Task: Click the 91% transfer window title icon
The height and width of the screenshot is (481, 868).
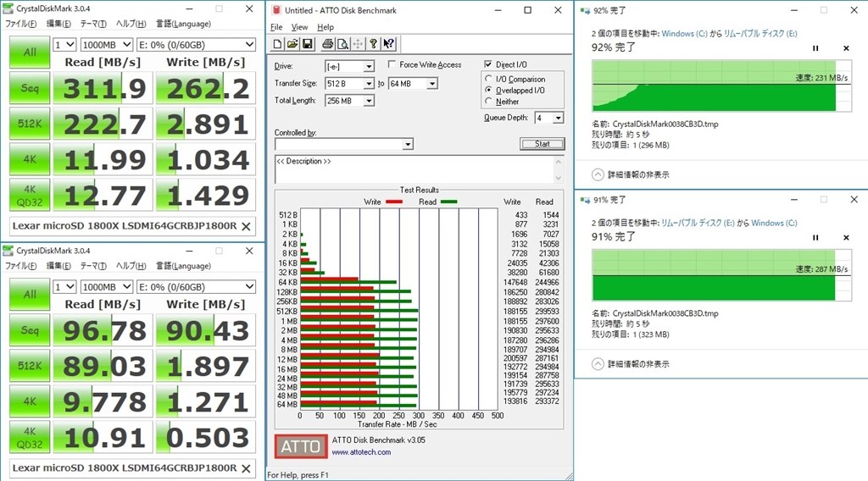Action: pos(585,200)
